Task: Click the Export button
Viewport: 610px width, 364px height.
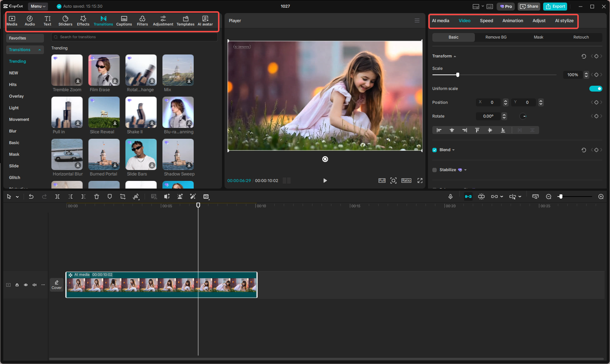Action: coord(555,6)
